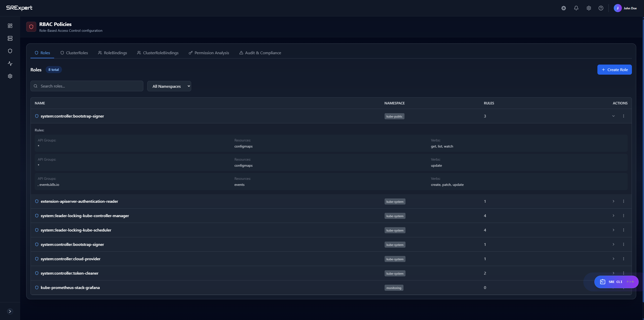Collapse the expanded system:controller:bootstrap-signer row
This screenshot has height=320, width=644.
[613, 116]
